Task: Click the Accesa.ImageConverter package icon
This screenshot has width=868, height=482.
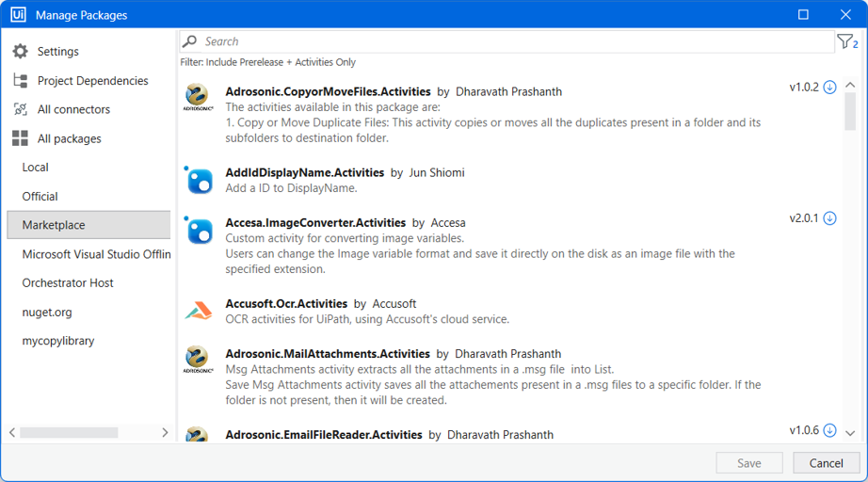Action: pos(199,231)
